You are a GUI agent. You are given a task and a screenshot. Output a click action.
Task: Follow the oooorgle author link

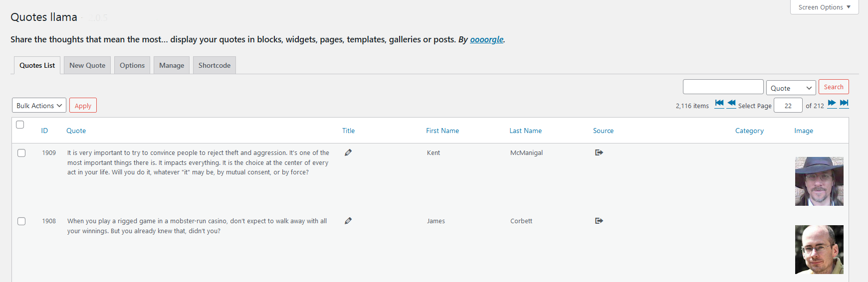486,39
